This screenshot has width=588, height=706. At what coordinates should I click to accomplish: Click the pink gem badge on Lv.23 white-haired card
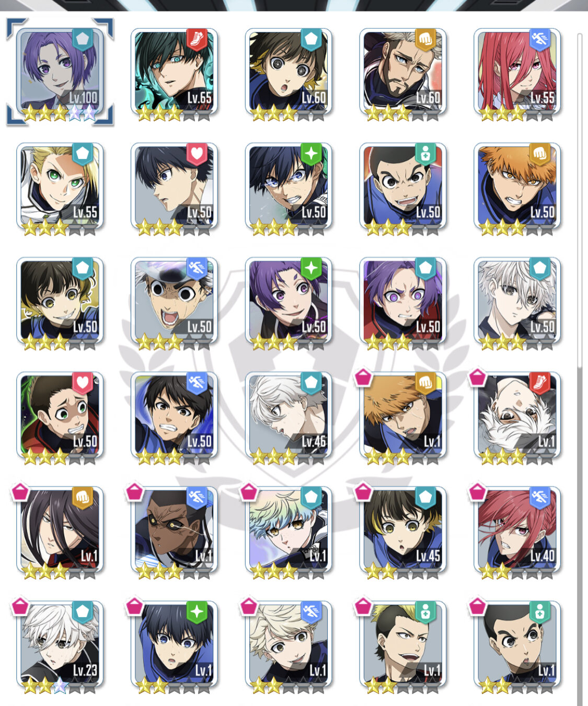(x=20, y=606)
